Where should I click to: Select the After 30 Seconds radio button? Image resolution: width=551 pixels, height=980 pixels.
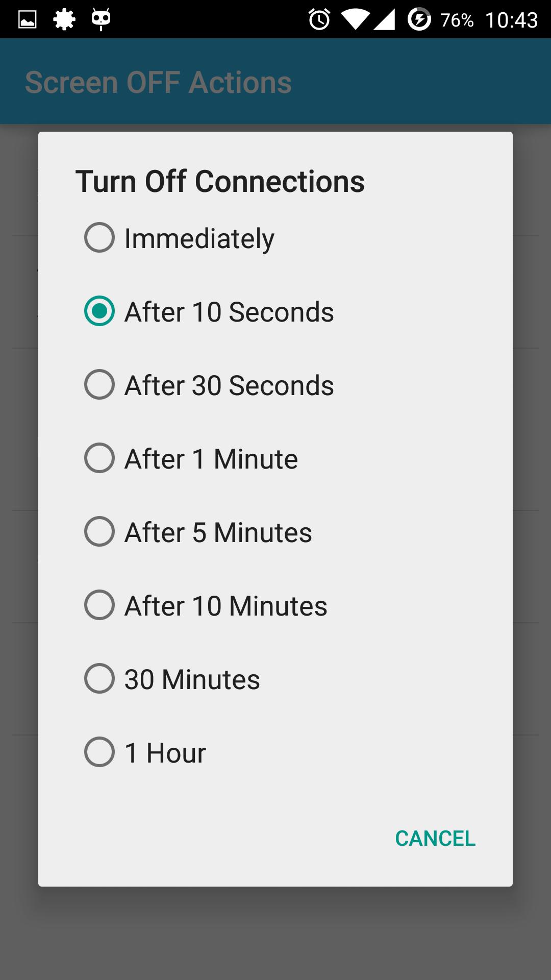click(x=99, y=385)
